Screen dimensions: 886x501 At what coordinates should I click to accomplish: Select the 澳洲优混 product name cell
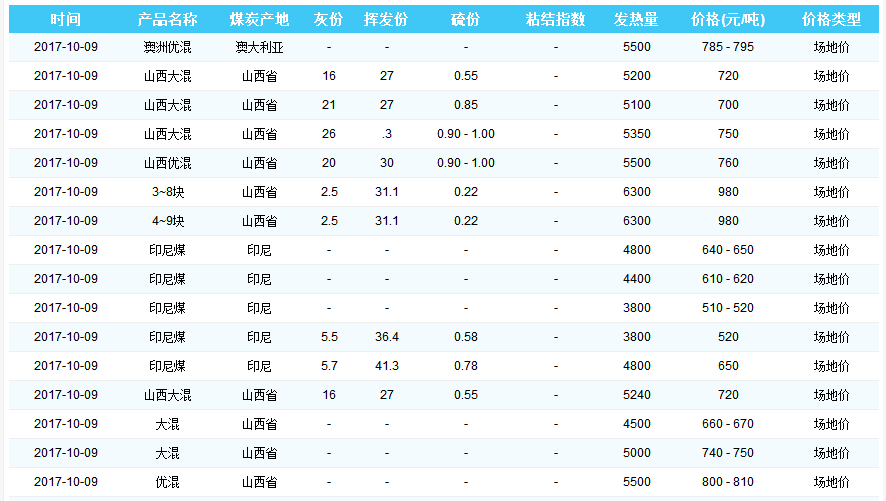point(167,47)
